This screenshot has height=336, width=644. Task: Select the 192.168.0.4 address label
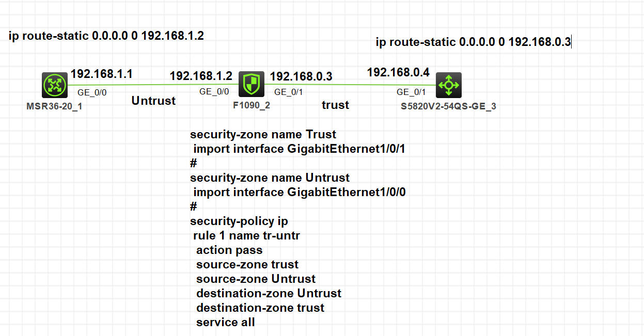click(398, 73)
